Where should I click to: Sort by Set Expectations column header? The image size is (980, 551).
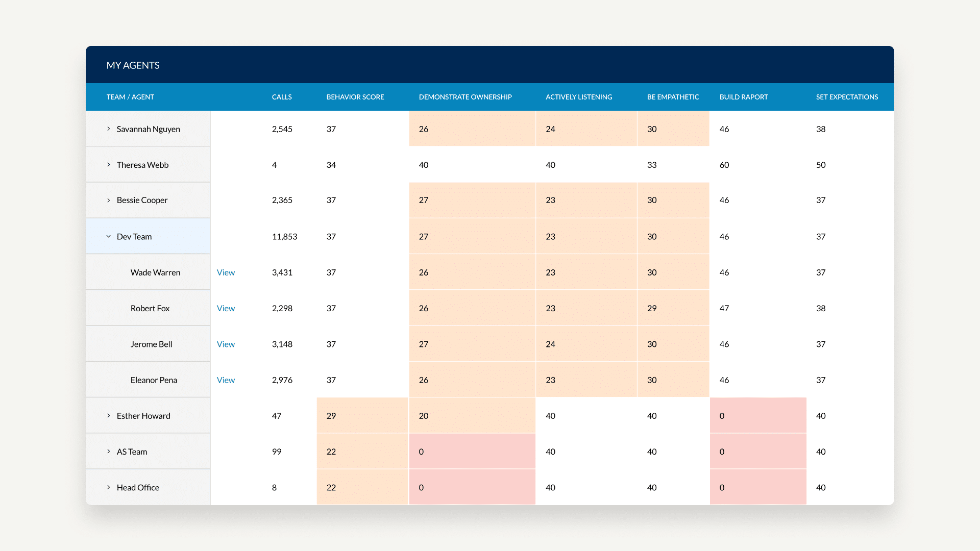coord(847,97)
